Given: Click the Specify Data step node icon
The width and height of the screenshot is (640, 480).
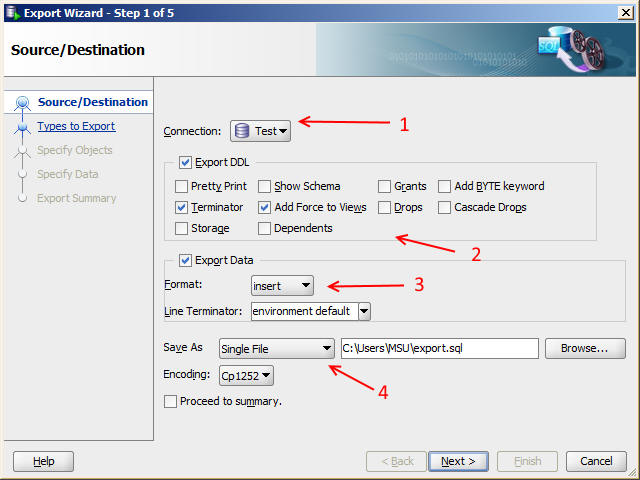Looking at the screenshot, I should (22, 174).
